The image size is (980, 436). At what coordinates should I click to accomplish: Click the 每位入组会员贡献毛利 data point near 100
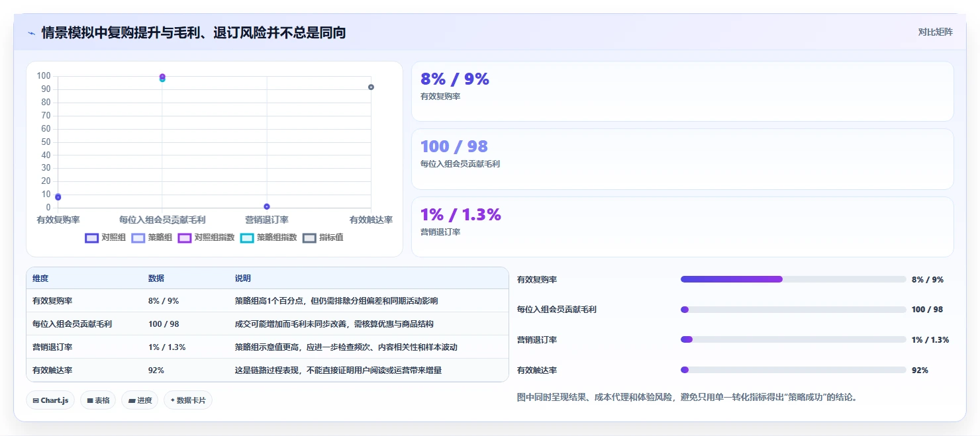(x=162, y=77)
